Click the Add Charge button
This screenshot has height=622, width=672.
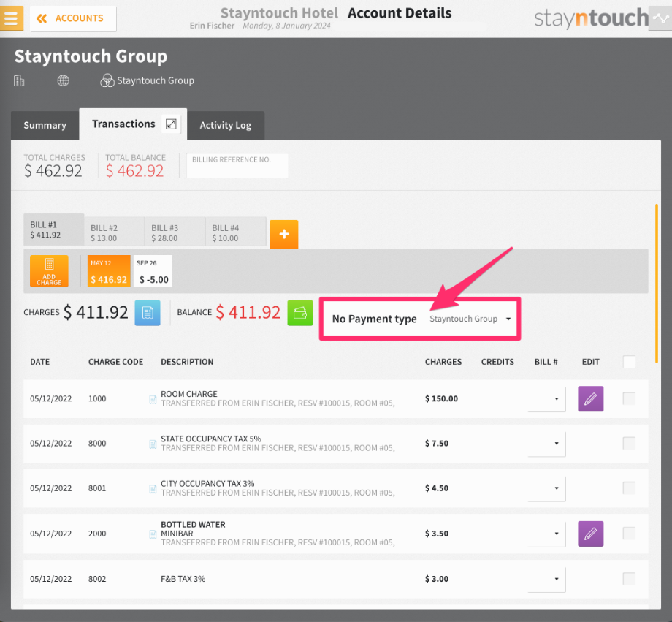tap(49, 271)
